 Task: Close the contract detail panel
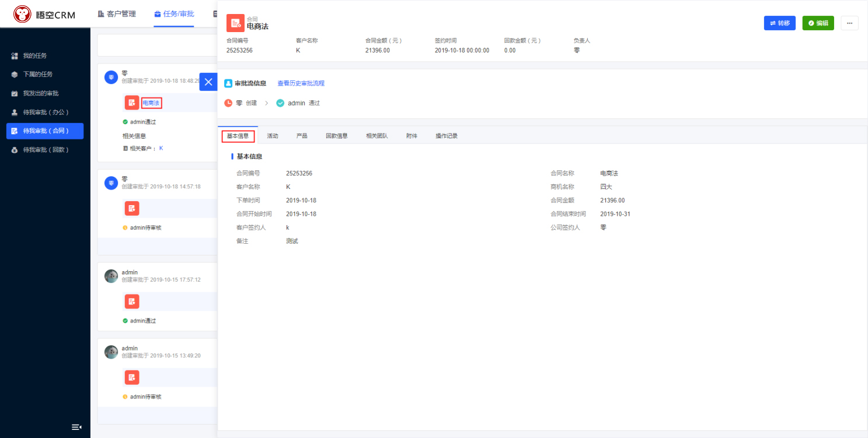tap(208, 82)
